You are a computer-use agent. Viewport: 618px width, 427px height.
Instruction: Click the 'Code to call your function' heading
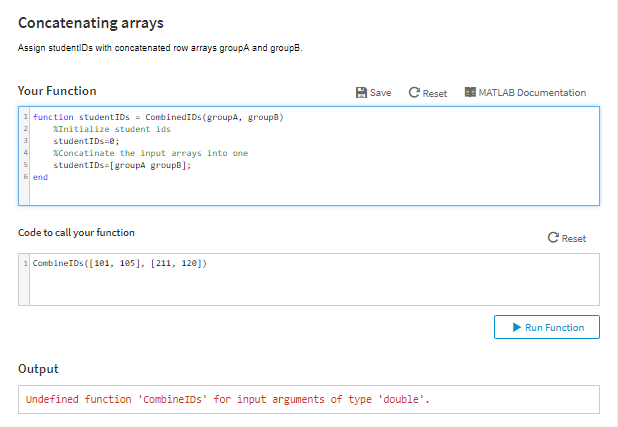click(76, 233)
